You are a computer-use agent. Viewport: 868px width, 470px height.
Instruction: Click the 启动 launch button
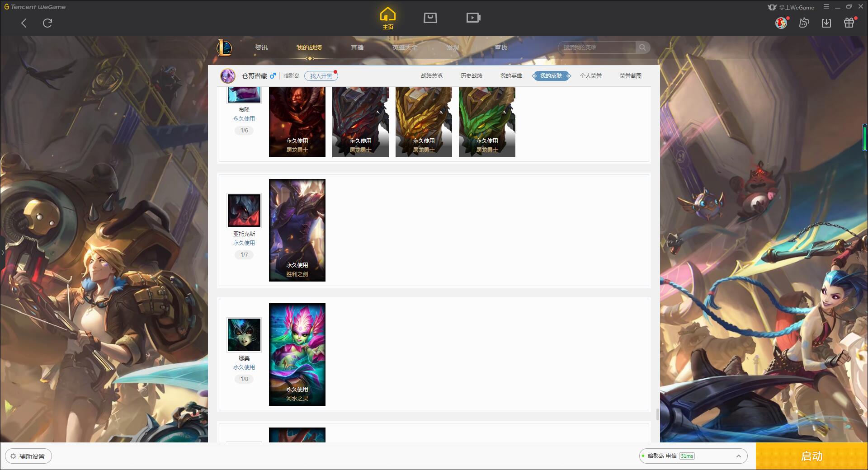[x=811, y=456]
